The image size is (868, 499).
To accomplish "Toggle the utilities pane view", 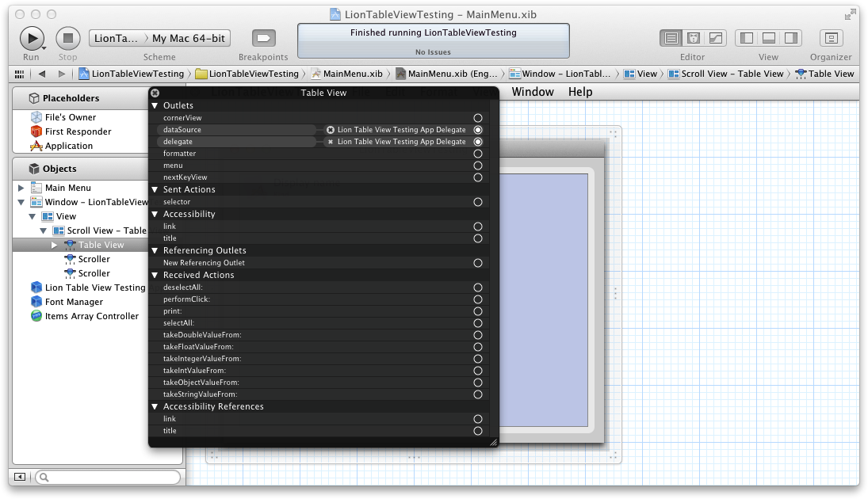I will point(790,38).
